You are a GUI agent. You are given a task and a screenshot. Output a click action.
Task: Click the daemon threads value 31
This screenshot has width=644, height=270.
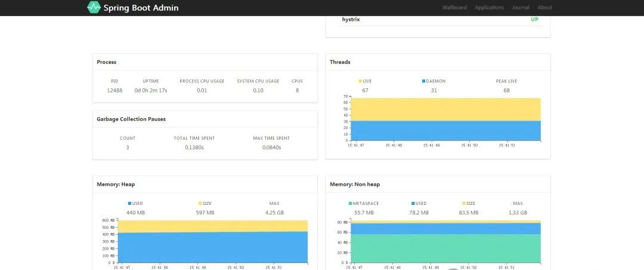[434, 91]
